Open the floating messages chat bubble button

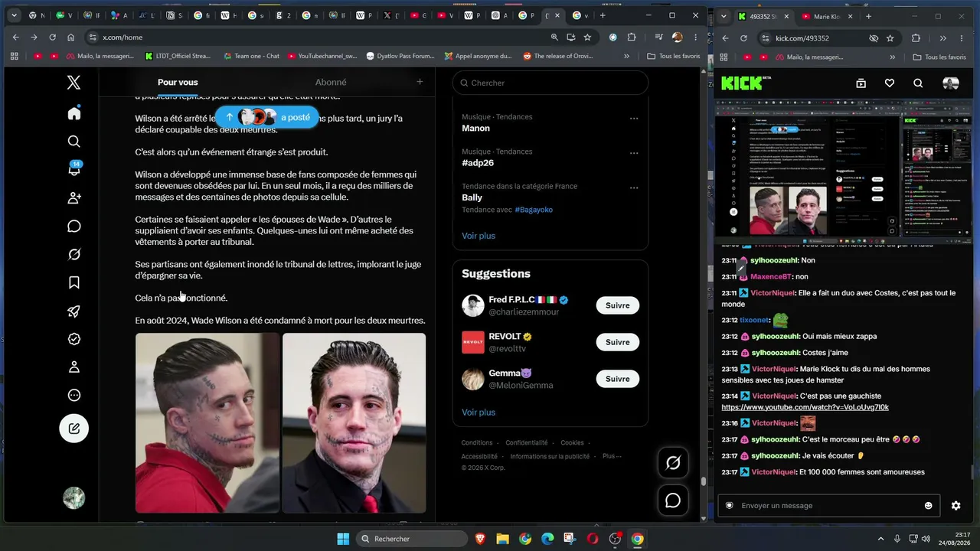coord(673,500)
